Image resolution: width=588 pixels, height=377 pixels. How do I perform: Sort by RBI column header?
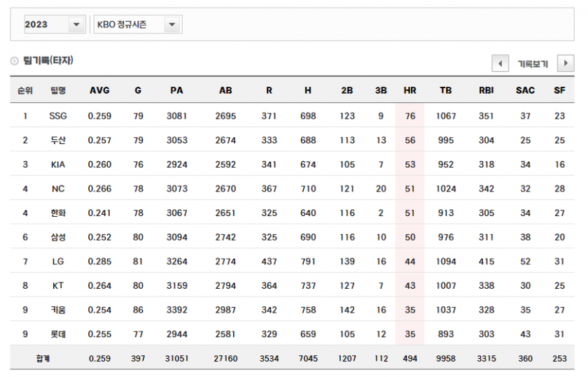486,90
